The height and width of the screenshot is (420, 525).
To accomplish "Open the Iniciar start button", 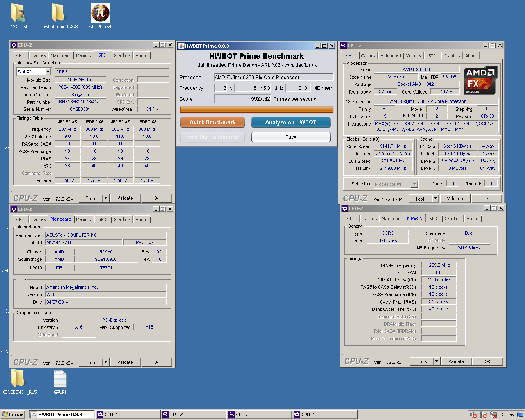I will (x=13, y=415).
